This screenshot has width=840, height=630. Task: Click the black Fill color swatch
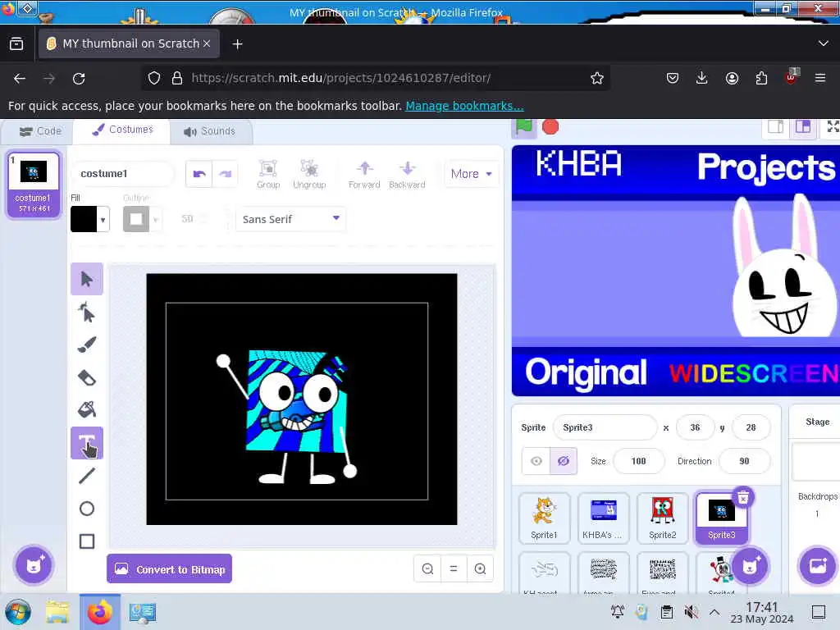click(x=84, y=219)
